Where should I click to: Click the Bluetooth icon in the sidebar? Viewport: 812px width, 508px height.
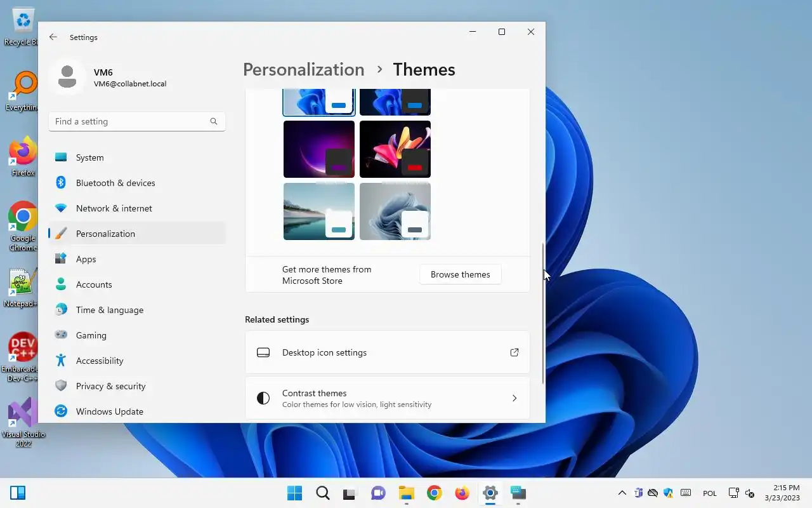pyautogui.click(x=61, y=183)
